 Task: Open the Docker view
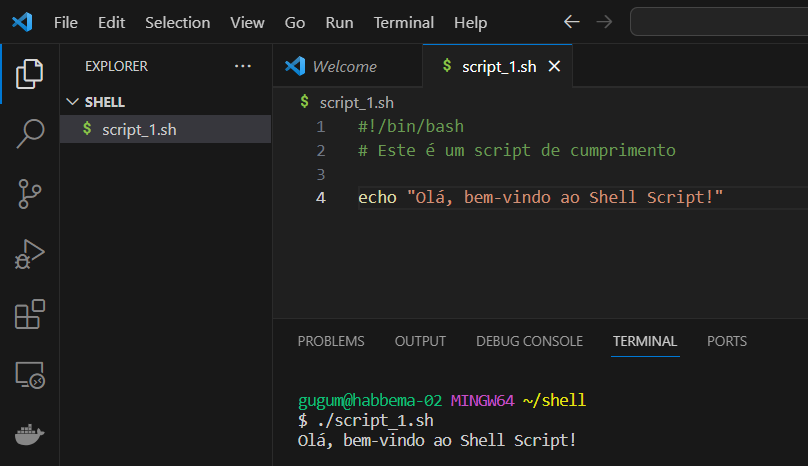30,435
